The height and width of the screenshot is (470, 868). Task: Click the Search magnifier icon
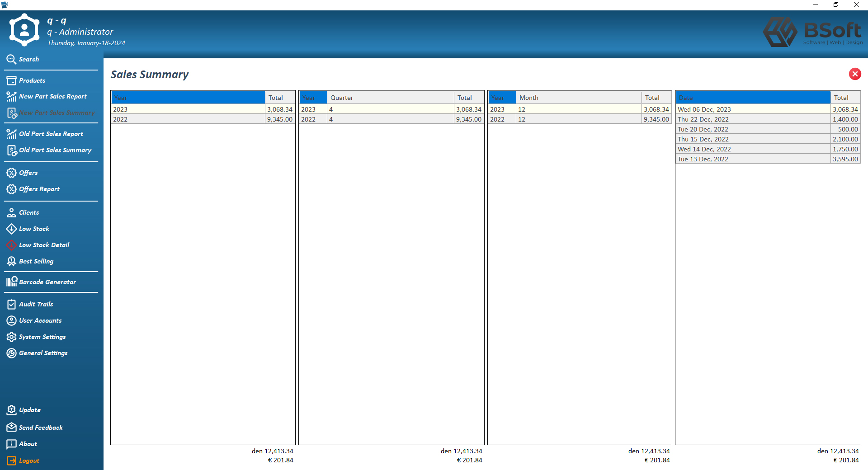pyautogui.click(x=11, y=59)
